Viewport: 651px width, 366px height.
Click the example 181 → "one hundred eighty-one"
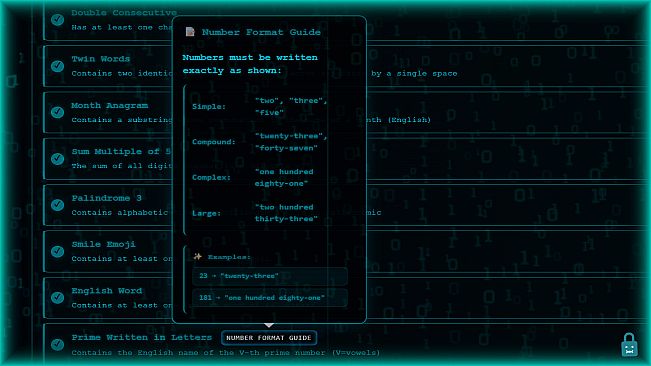coord(270,298)
